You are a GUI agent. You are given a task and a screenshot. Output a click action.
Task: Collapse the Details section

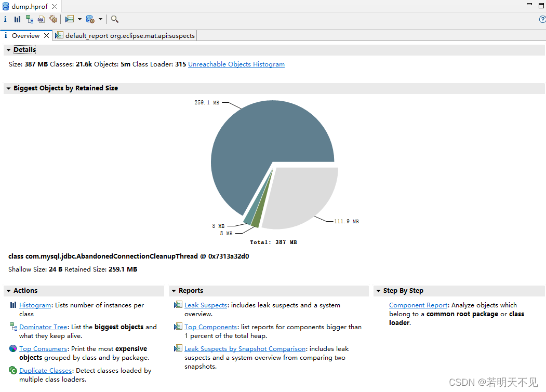tap(9, 49)
